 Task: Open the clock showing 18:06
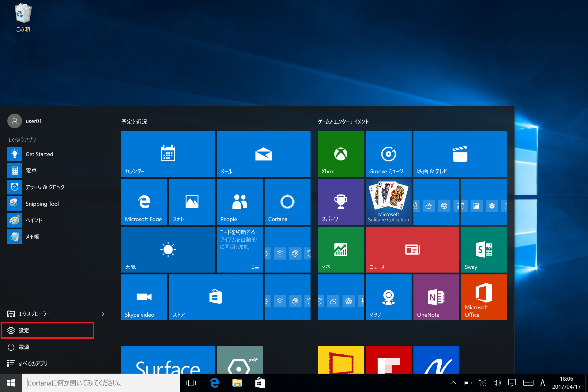point(567,383)
